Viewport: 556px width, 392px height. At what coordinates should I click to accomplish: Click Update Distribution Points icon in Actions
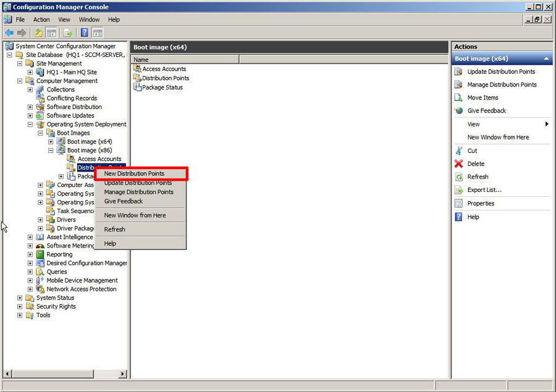(458, 72)
